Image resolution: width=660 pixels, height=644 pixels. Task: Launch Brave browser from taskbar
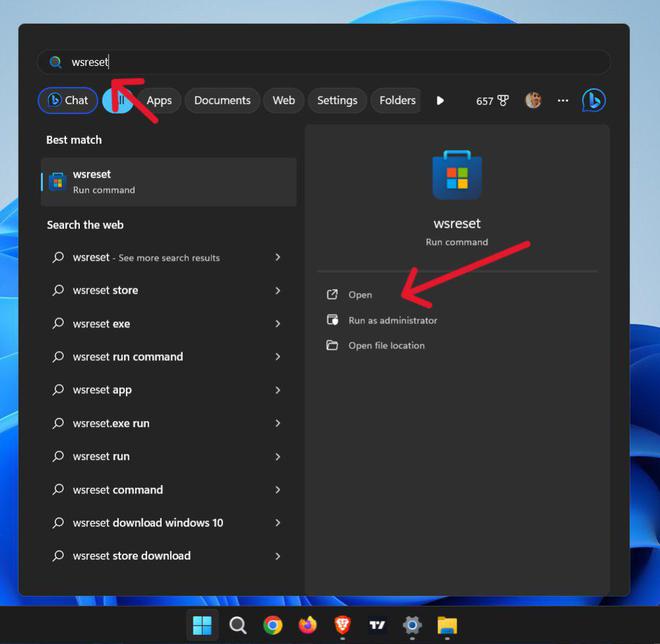343,625
